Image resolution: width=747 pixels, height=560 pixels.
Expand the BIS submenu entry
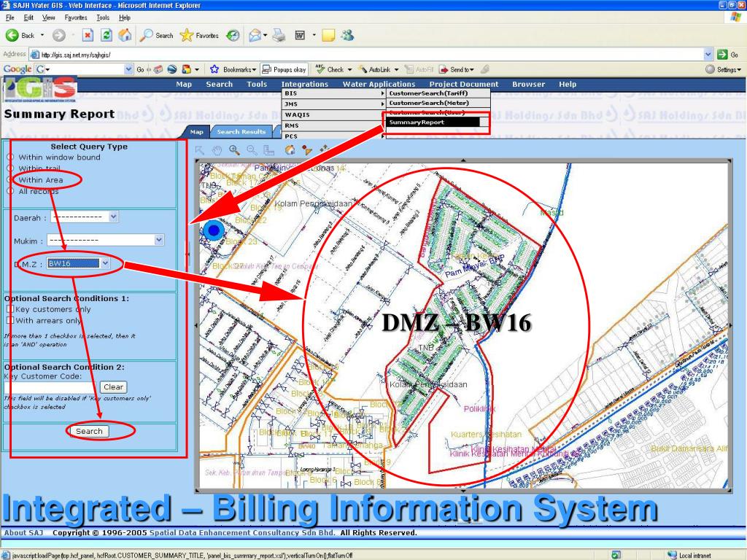[x=333, y=93]
